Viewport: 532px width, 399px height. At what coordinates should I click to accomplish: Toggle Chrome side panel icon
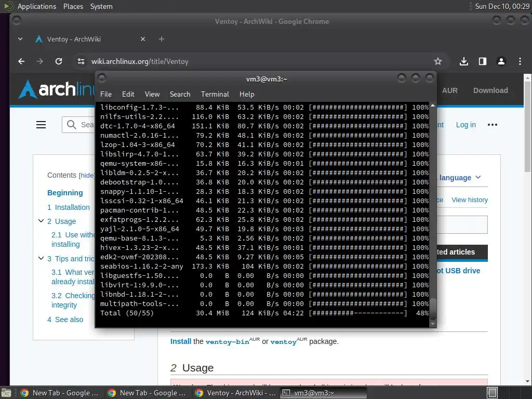(483, 61)
